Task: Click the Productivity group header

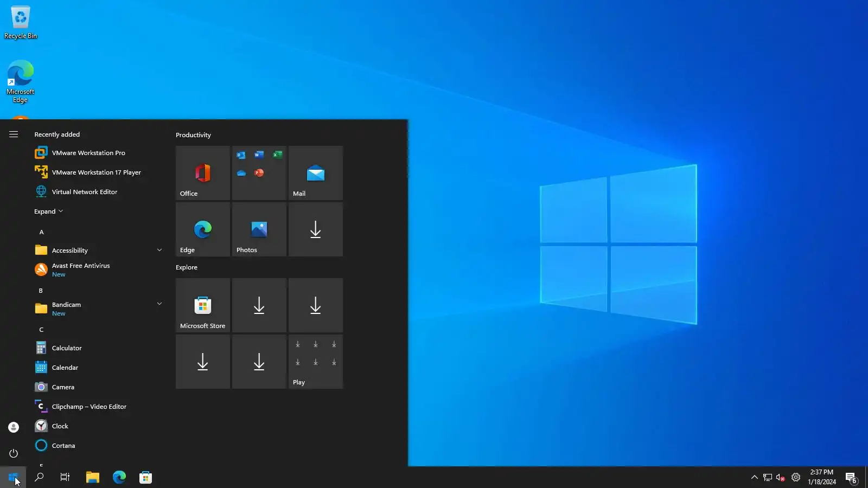Action: (193, 135)
